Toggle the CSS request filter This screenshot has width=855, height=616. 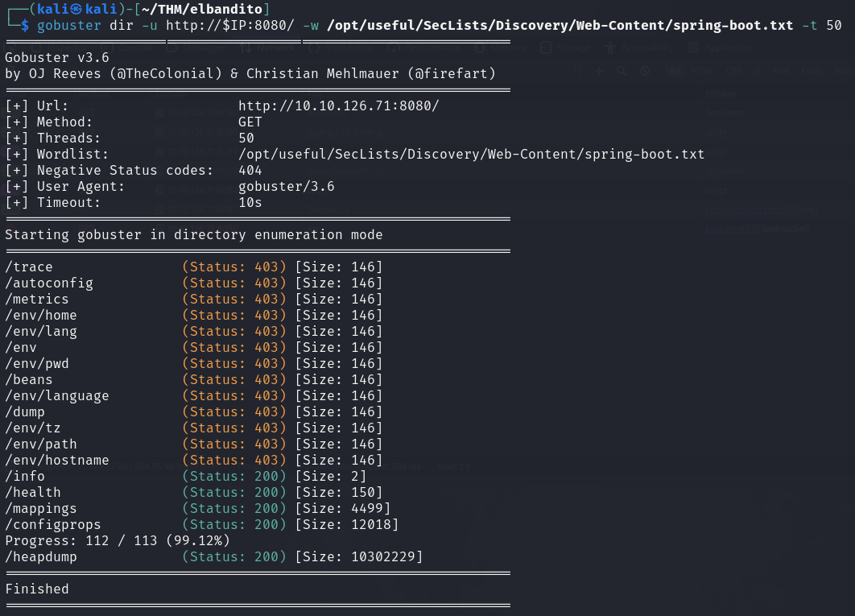tap(733, 71)
